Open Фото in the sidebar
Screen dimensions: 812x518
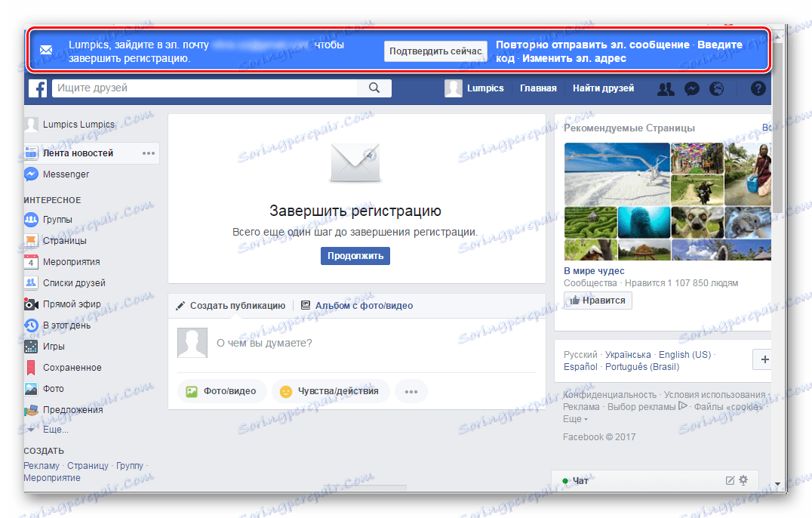point(44,388)
